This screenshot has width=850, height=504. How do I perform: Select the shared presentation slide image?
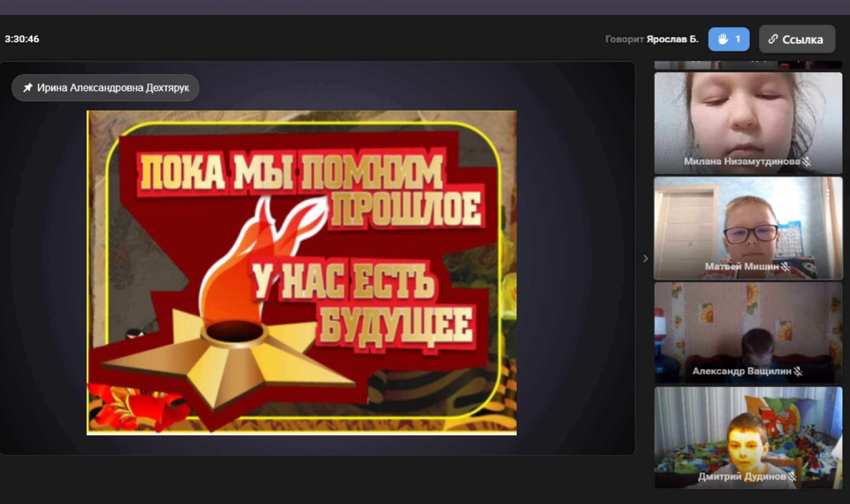(x=301, y=273)
